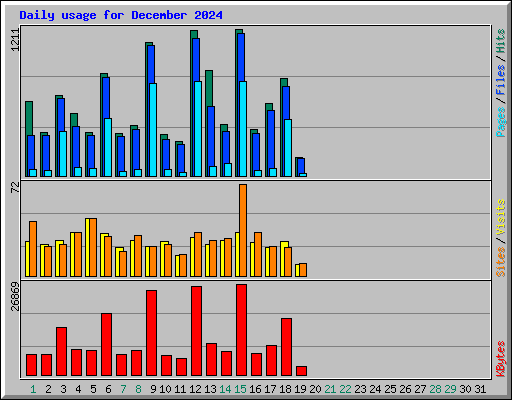Select day 29 on the x-axis
This screenshot has width=512, height=400.
point(450,389)
